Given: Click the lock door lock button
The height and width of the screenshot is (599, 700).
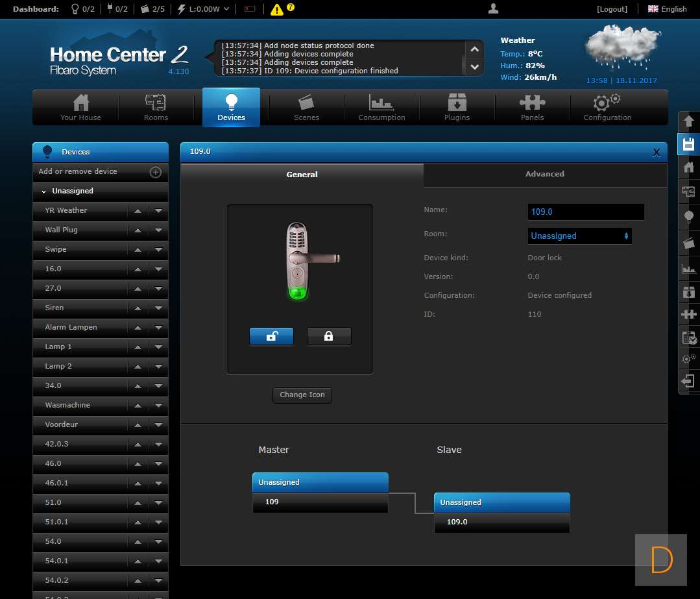Looking at the screenshot, I should point(328,336).
